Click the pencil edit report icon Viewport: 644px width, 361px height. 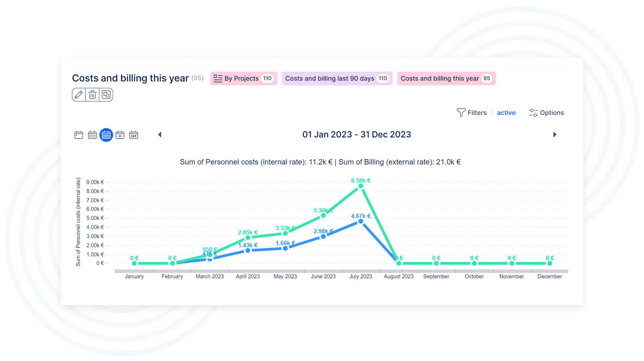pyautogui.click(x=79, y=95)
